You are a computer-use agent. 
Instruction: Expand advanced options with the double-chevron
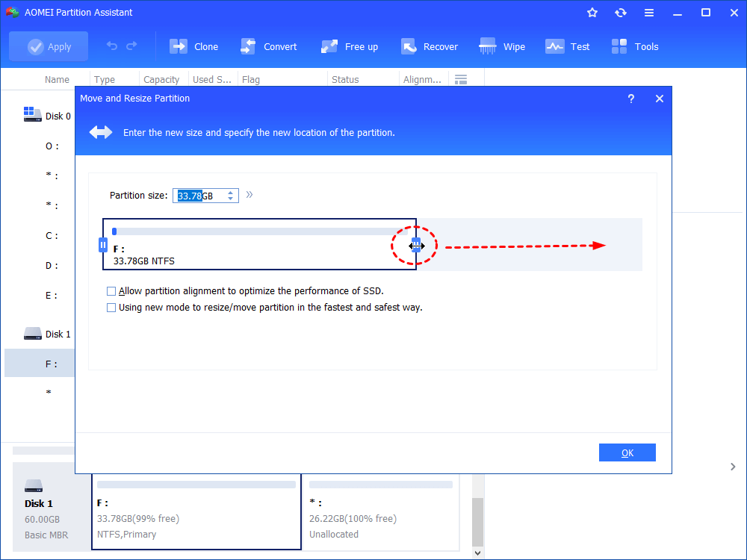point(249,194)
